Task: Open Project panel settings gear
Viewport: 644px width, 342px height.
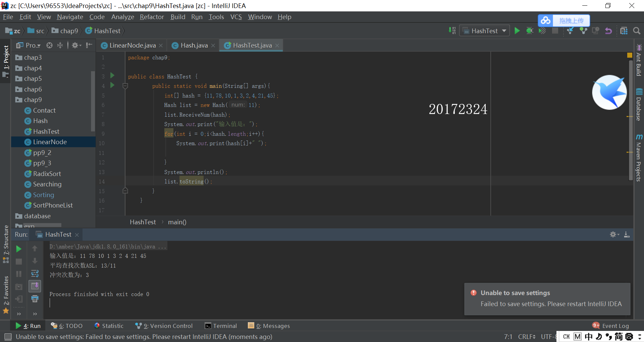Action: (76, 45)
